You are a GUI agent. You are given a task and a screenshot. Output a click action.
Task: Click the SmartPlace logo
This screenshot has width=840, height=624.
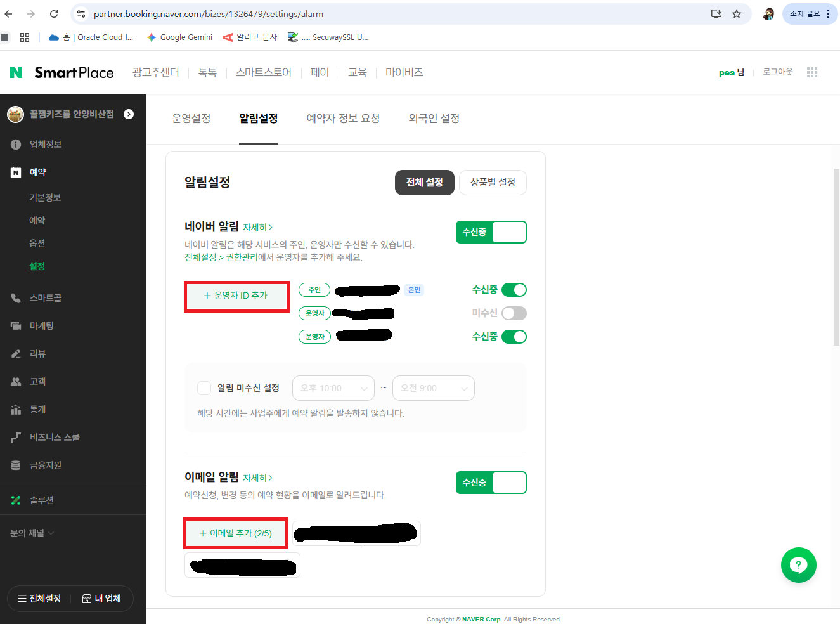[x=61, y=72]
